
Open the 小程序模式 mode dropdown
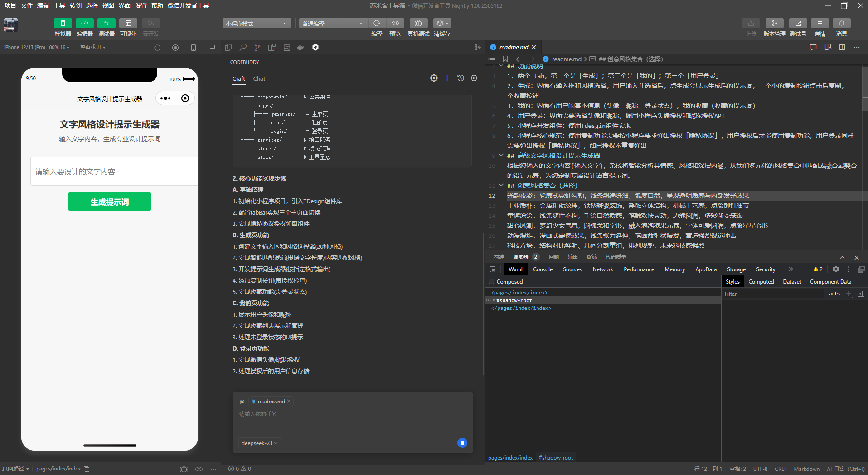(256, 23)
